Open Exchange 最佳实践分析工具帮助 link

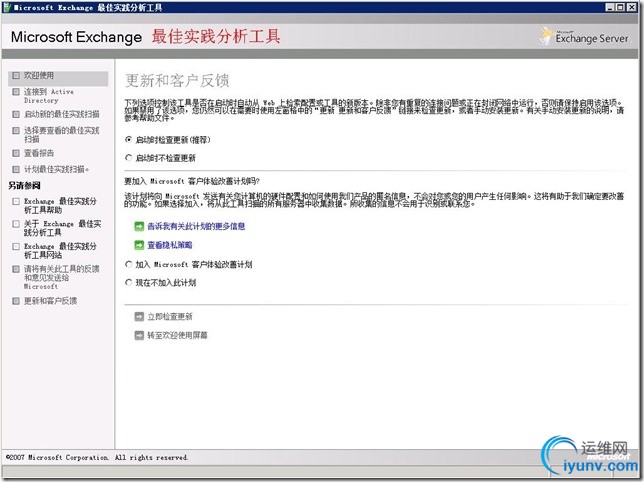(60, 205)
